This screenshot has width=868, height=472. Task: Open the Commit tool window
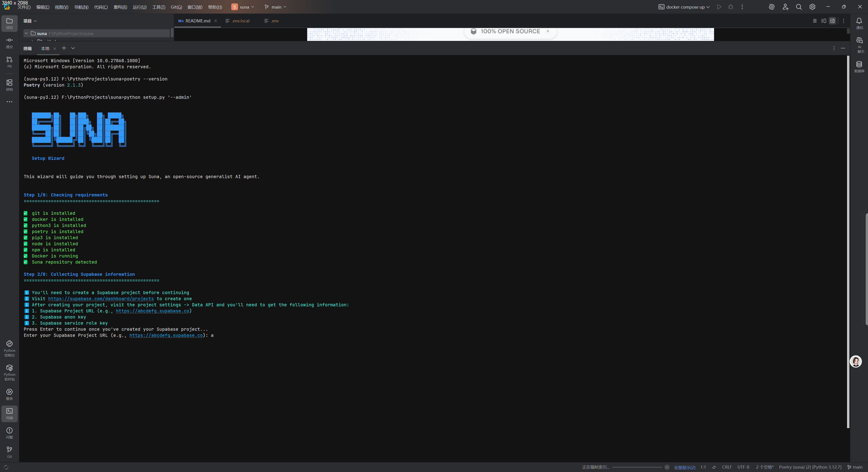pos(9,42)
